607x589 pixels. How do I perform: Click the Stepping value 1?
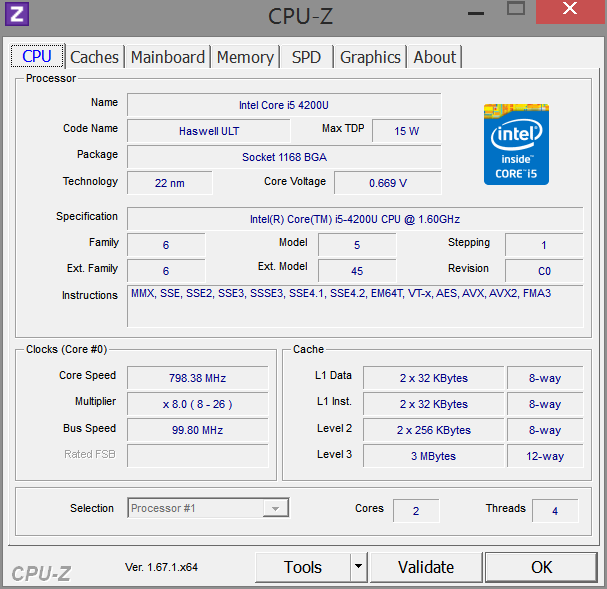[x=544, y=245]
